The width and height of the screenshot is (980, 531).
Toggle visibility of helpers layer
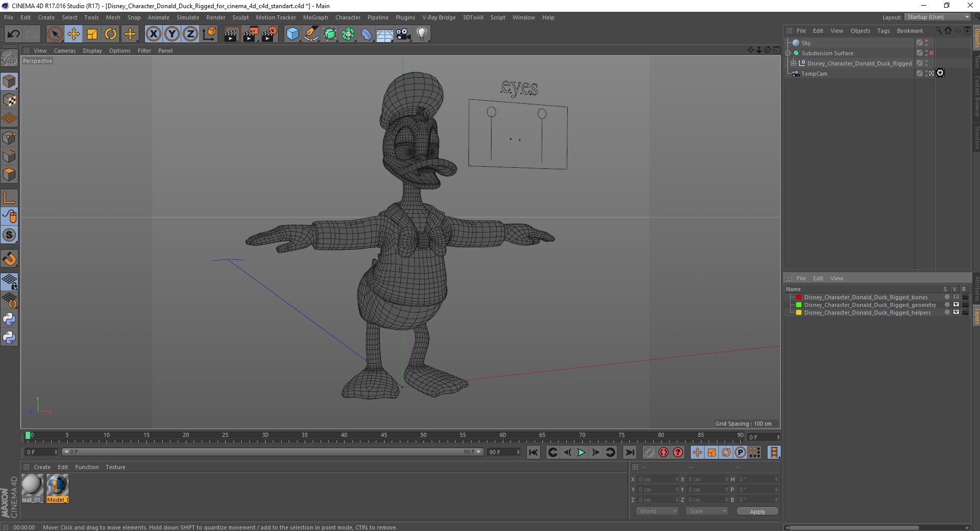tap(956, 313)
